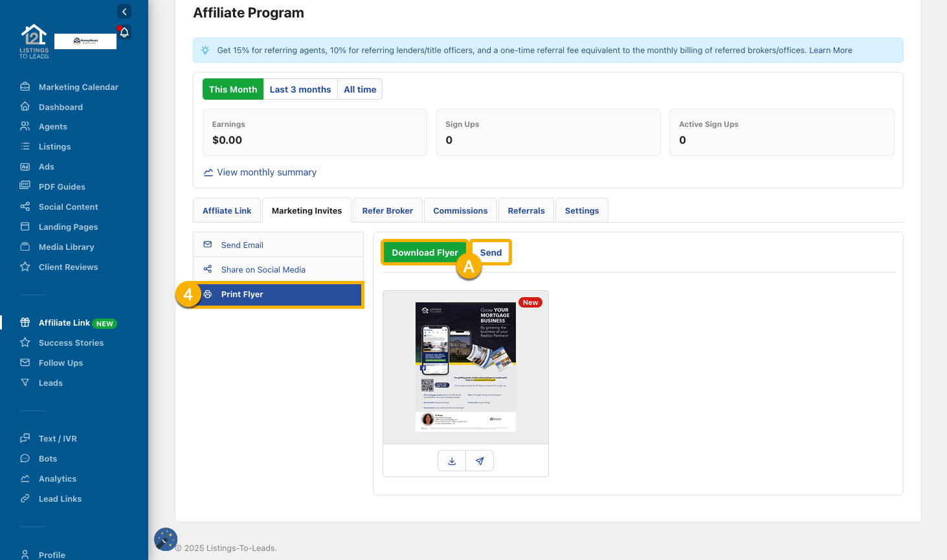Expand the View monthly summary link
This screenshot has width=947, height=560.
click(266, 172)
